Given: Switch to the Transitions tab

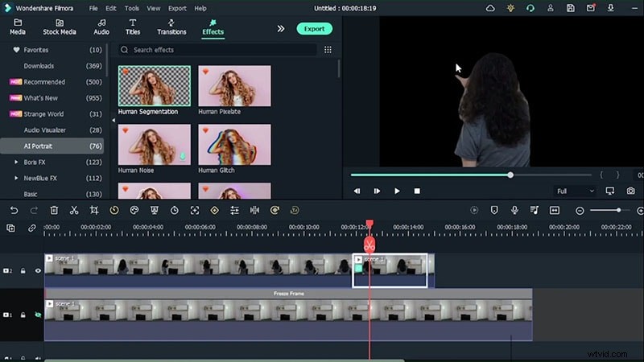Looking at the screenshot, I should [x=171, y=27].
